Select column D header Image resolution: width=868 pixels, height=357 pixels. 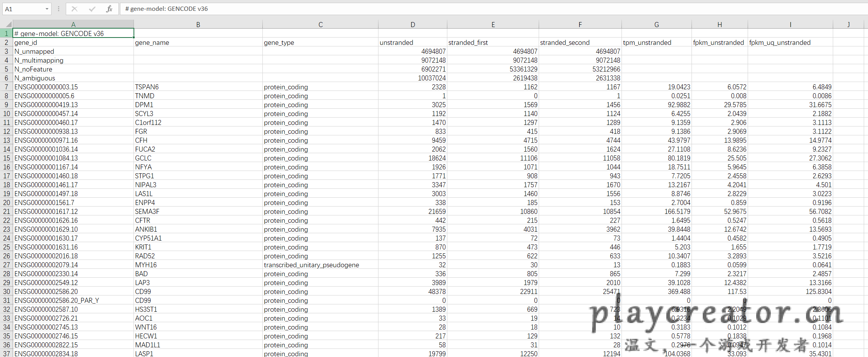pos(413,24)
